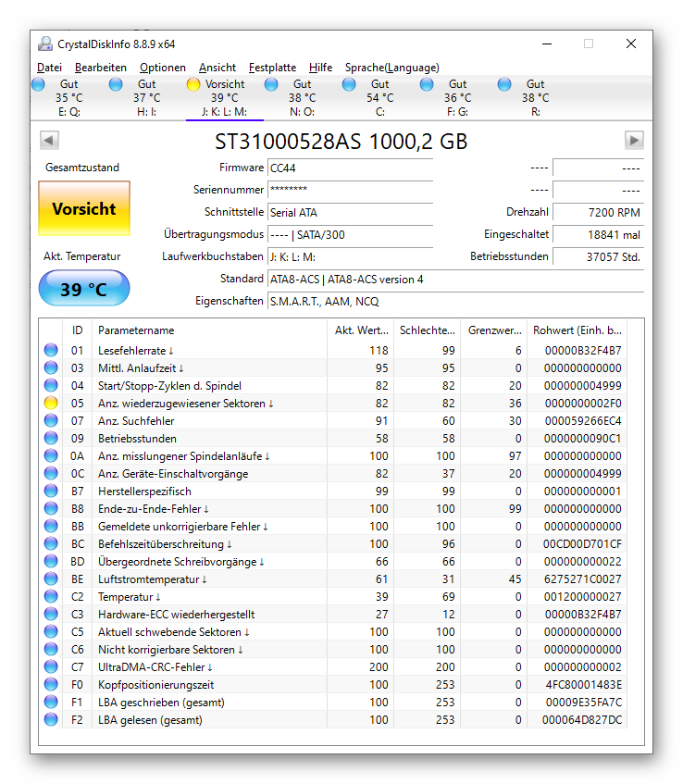The height and width of the screenshot is (784, 683).
Task: Click status icon for Übergeordnete Schreibvorgänge row
Action: click(51, 561)
